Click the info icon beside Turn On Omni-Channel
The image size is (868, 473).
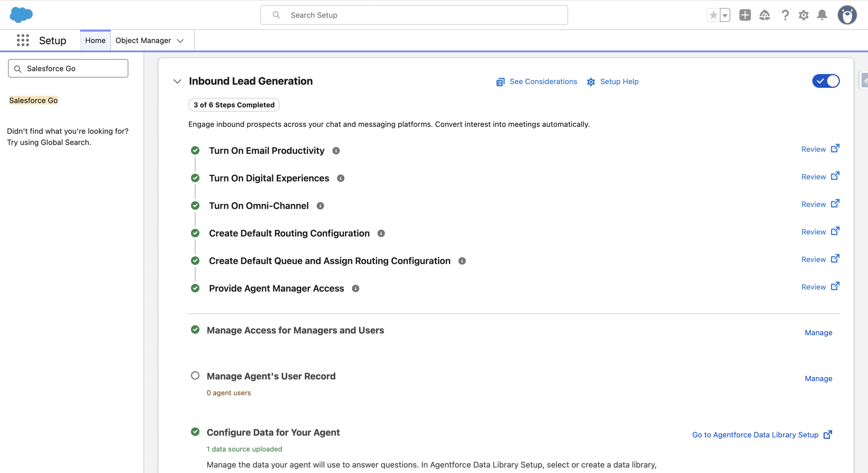click(320, 206)
